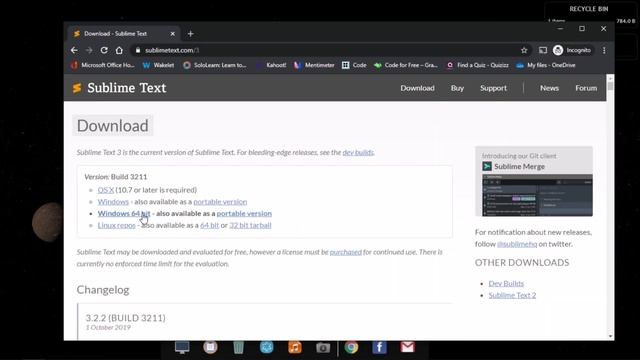Click the cast media icon
640x360 pixels.
(x=542, y=50)
